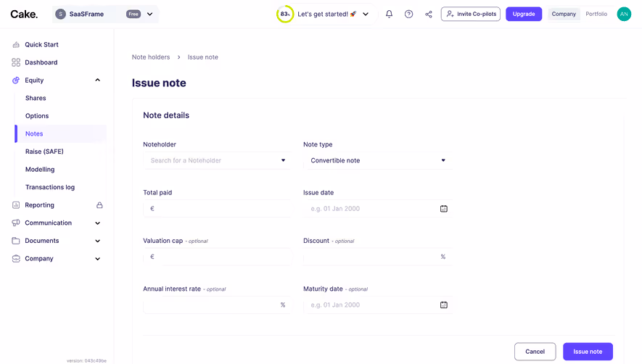Click the share icon in header
642x364 pixels.
coord(428,14)
